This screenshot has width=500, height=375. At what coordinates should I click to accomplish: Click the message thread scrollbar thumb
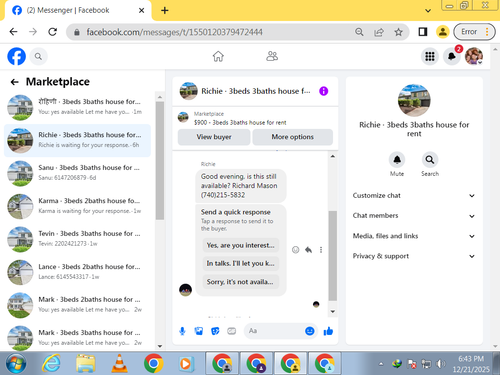tap(332, 256)
